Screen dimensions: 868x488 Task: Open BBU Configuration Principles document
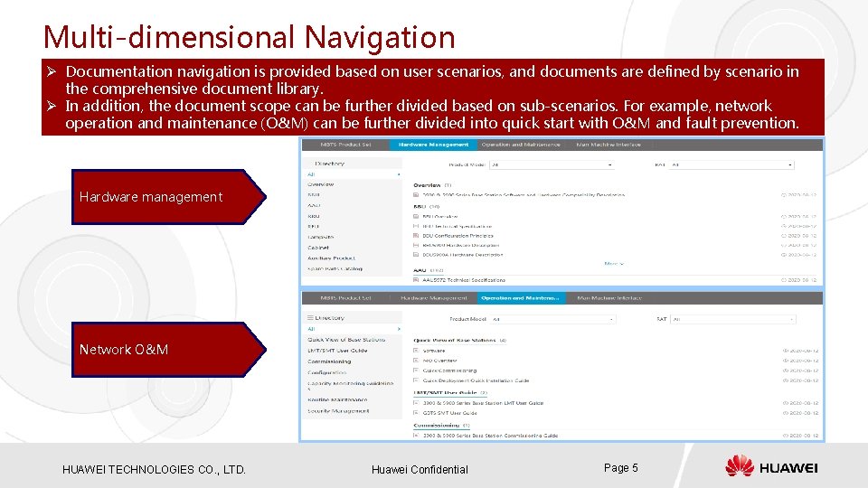(458, 236)
